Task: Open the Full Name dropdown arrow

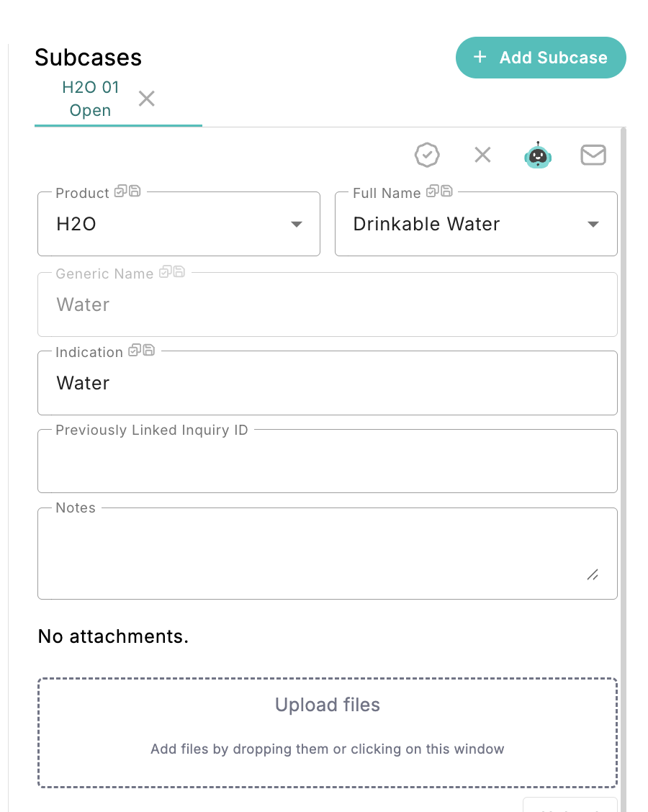Action: click(593, 225)
